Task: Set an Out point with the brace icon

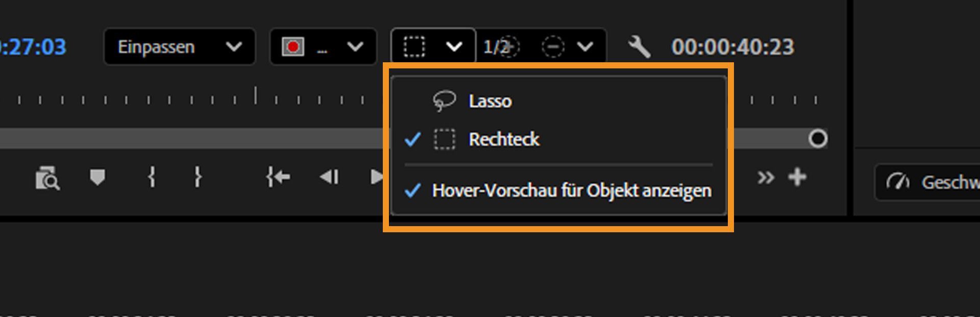Action: (198, 177)
